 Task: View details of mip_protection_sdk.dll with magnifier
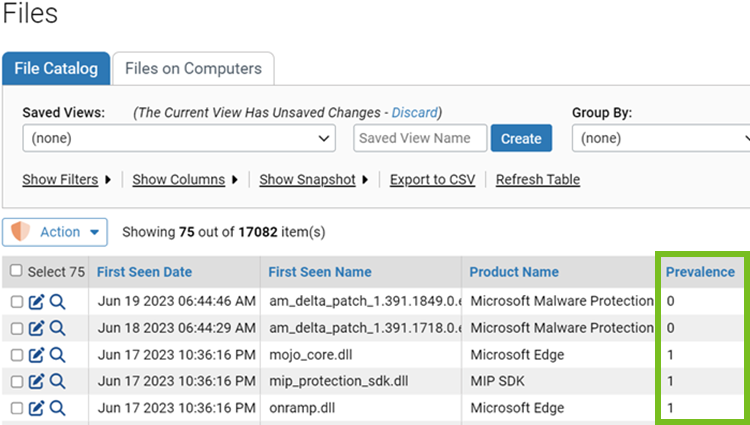[57, 381]
